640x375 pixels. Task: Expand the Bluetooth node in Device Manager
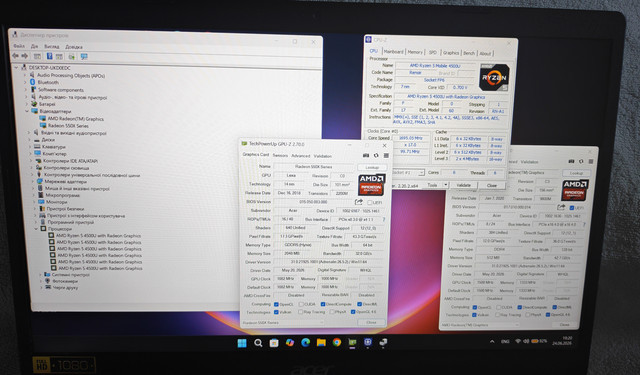pos(25,82)
